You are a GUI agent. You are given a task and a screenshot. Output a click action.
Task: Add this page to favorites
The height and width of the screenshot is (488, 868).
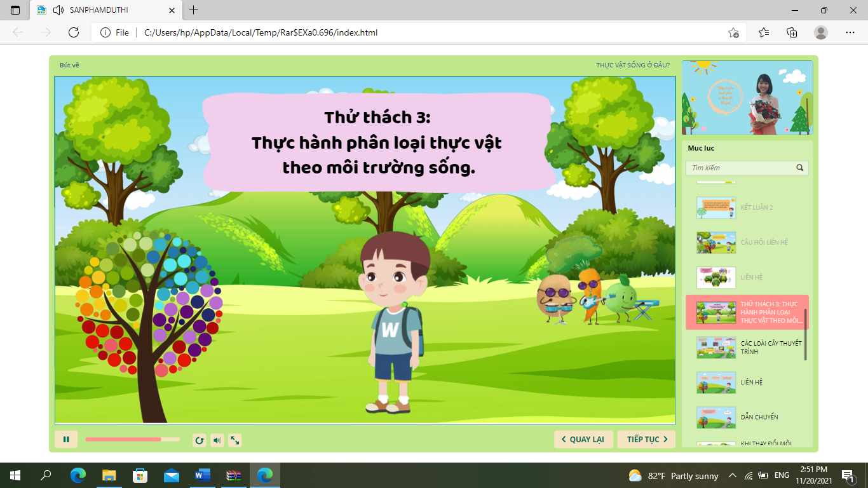tap(733, 32)
